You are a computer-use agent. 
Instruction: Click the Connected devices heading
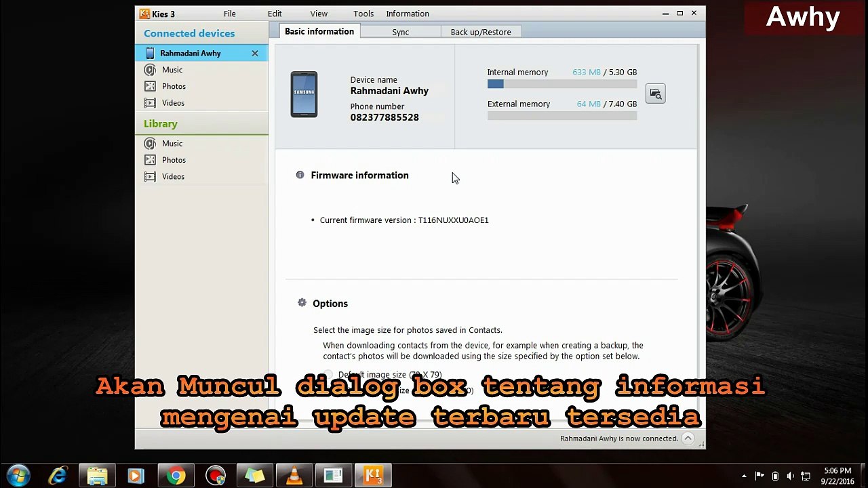pos(189,33)
